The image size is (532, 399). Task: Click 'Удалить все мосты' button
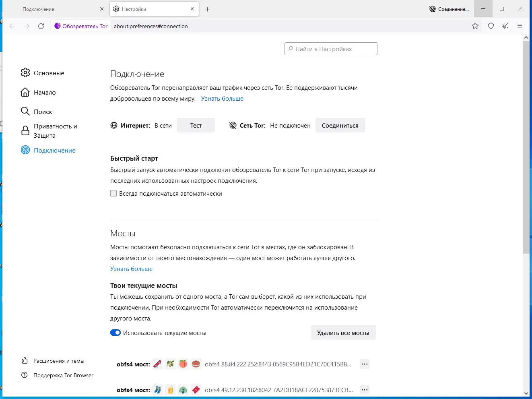(x=343, y=333)
